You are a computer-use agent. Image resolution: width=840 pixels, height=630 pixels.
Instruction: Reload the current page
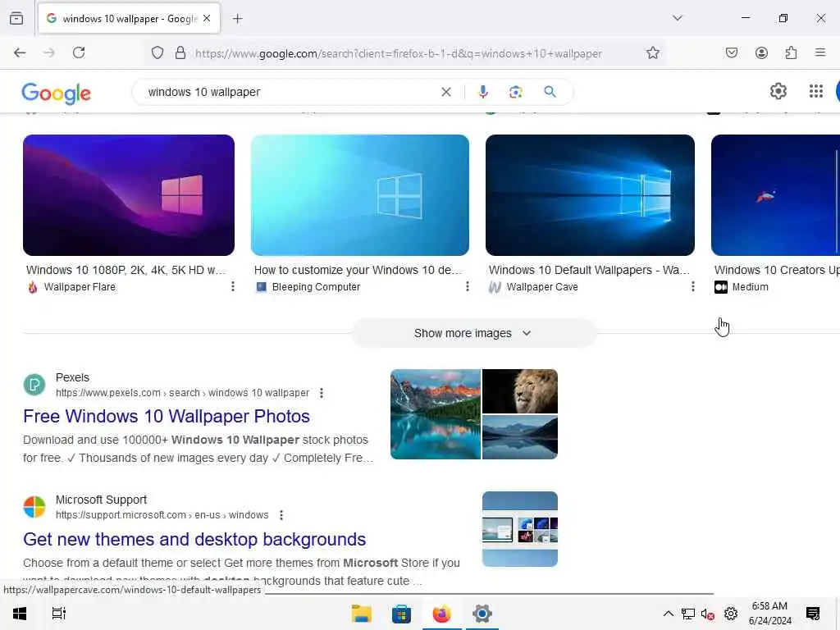[79, 52]
